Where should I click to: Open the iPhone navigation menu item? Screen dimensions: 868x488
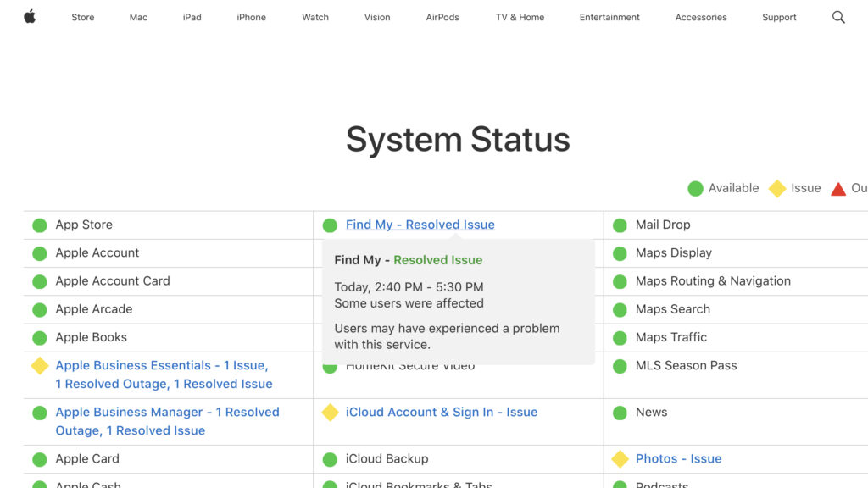click(x=251, y=17)
